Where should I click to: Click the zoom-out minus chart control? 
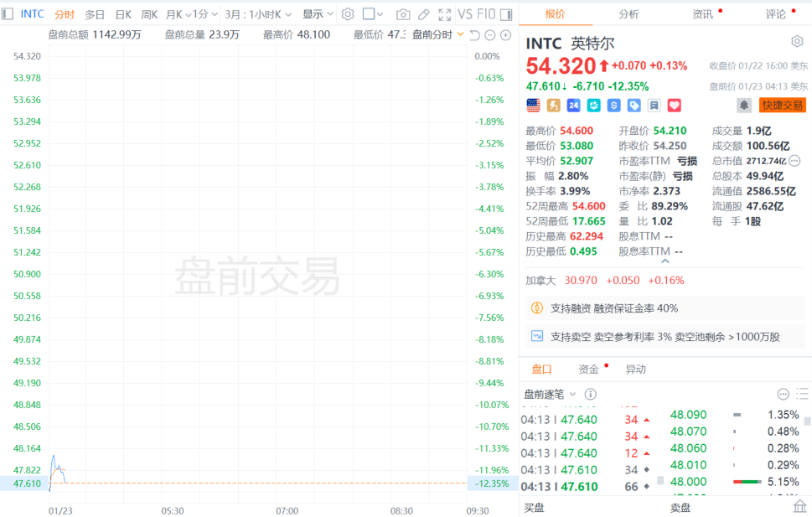(490, 34)
